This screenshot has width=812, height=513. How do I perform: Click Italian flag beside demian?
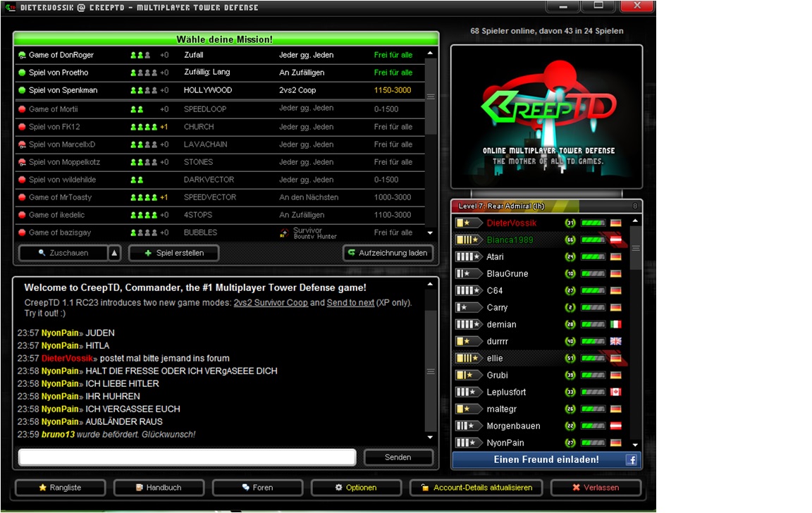tap(615, 325)
